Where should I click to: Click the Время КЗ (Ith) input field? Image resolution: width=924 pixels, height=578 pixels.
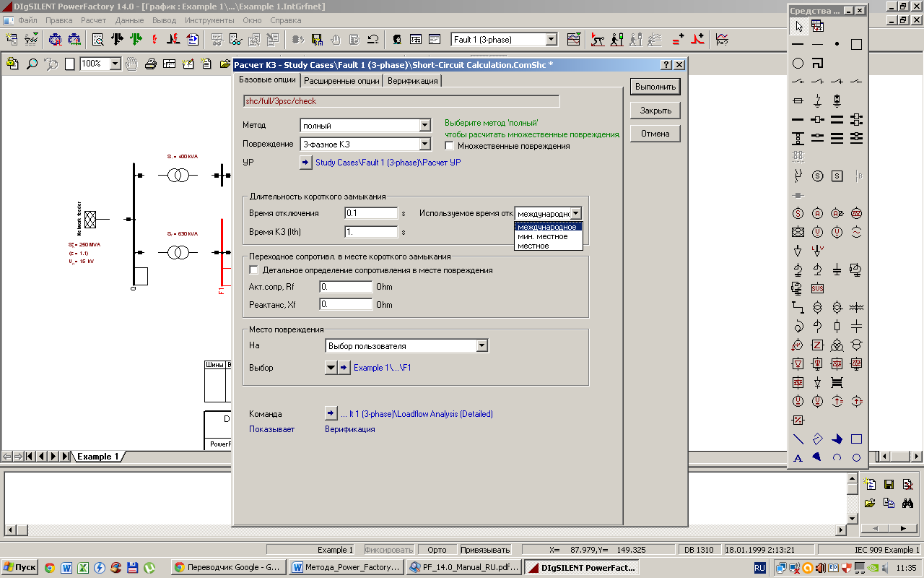371,232
